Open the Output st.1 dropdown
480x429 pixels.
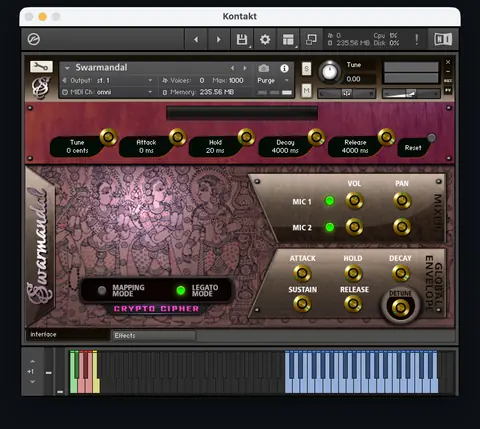[108, 80]
